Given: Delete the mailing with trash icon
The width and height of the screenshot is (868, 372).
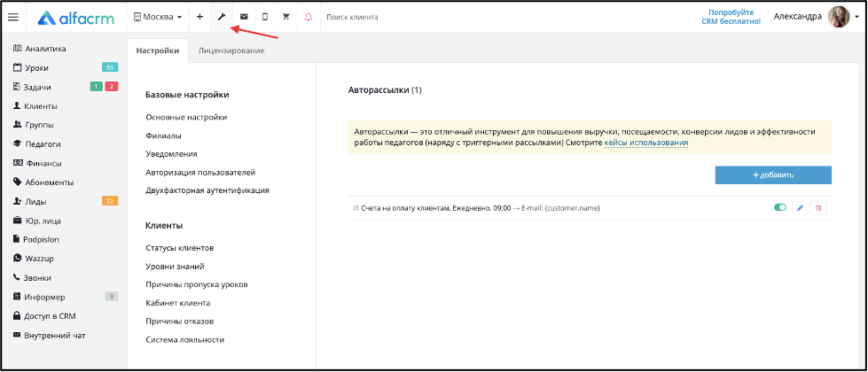Looking at the screenshot, I should (x=818, y=208).
